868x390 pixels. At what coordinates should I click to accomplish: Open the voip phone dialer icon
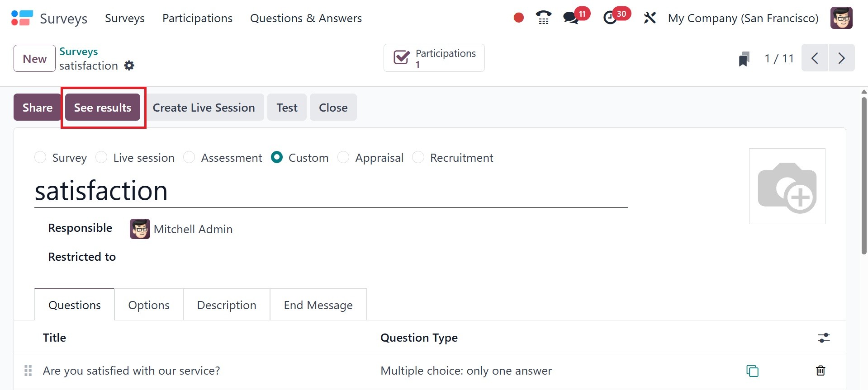pos(543,18)
